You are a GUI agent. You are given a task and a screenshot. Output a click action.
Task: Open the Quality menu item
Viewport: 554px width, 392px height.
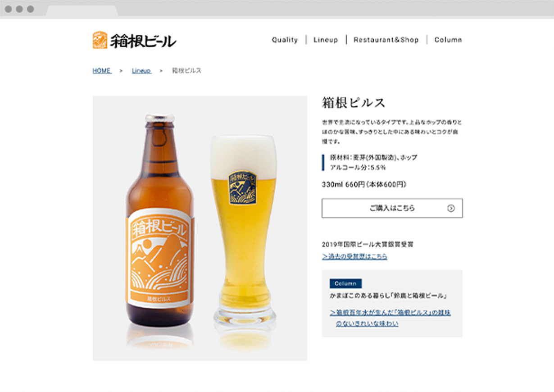[285, 40]
